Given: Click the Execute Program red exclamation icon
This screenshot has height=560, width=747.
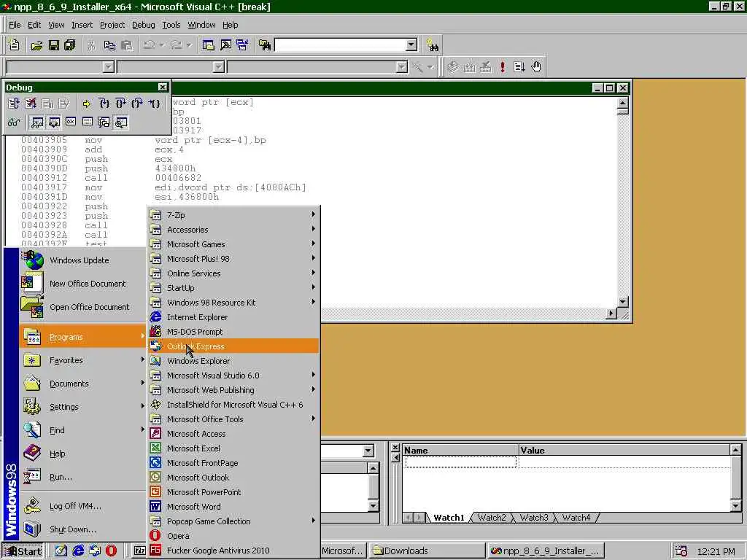Looking at the screenshot, I should coord(502,66).
